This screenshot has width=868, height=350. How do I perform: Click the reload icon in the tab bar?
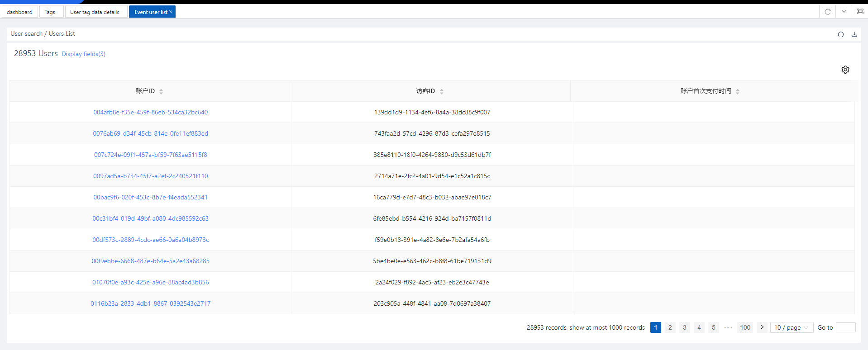(827, 12)
